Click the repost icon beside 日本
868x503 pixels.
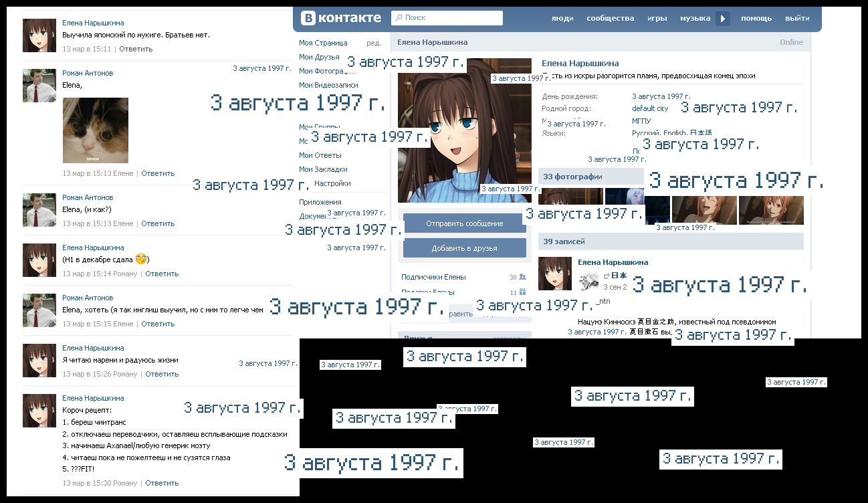(x=607, y=275)
